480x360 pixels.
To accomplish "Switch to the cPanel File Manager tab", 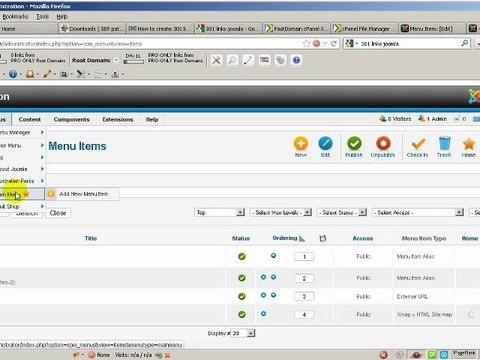I will pos(365,29).
